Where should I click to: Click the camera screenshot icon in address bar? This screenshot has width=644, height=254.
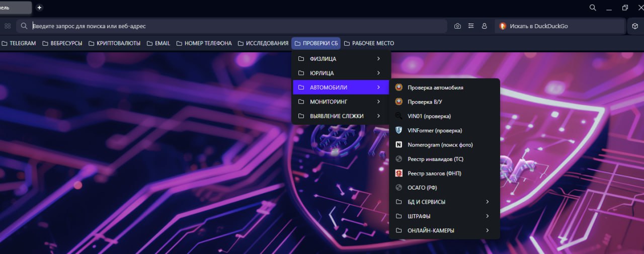point(457,26)
